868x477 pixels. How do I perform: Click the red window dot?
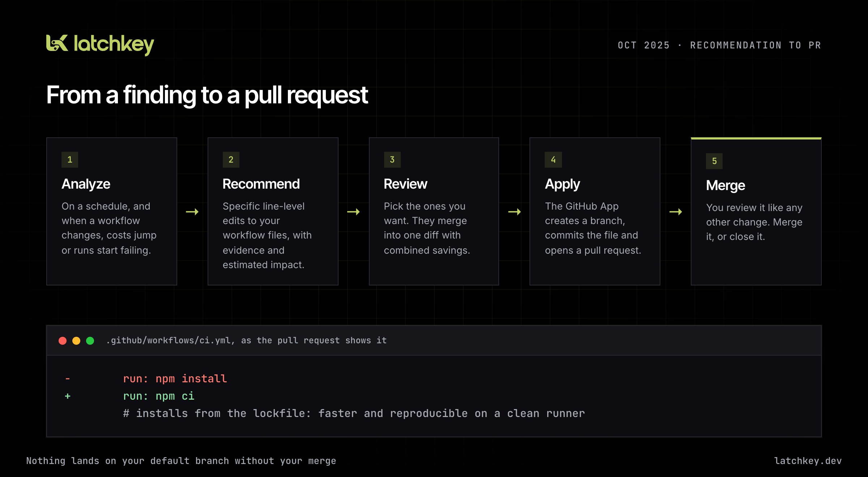pyautogui.click(x=63, y=341)
